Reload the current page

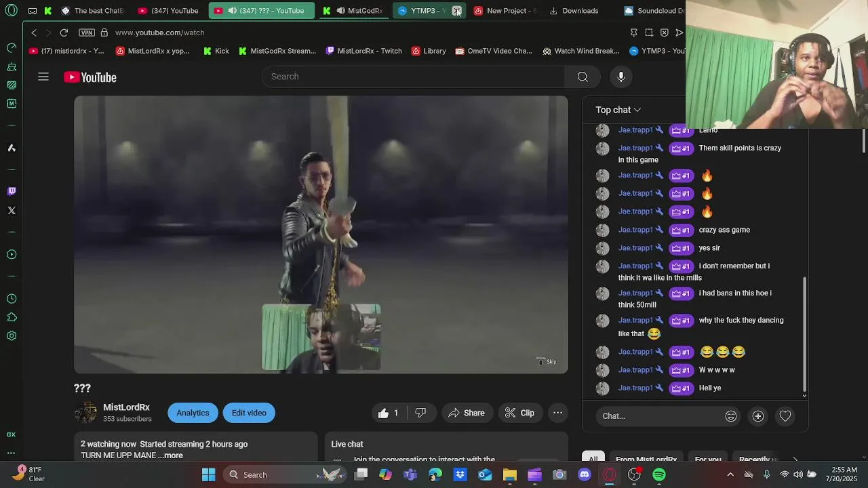click(64, 33)
